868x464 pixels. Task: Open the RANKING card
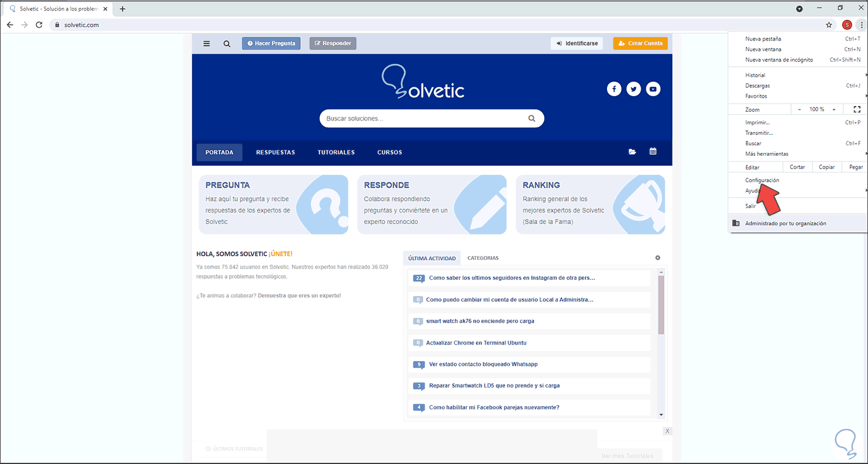(590, 204)
